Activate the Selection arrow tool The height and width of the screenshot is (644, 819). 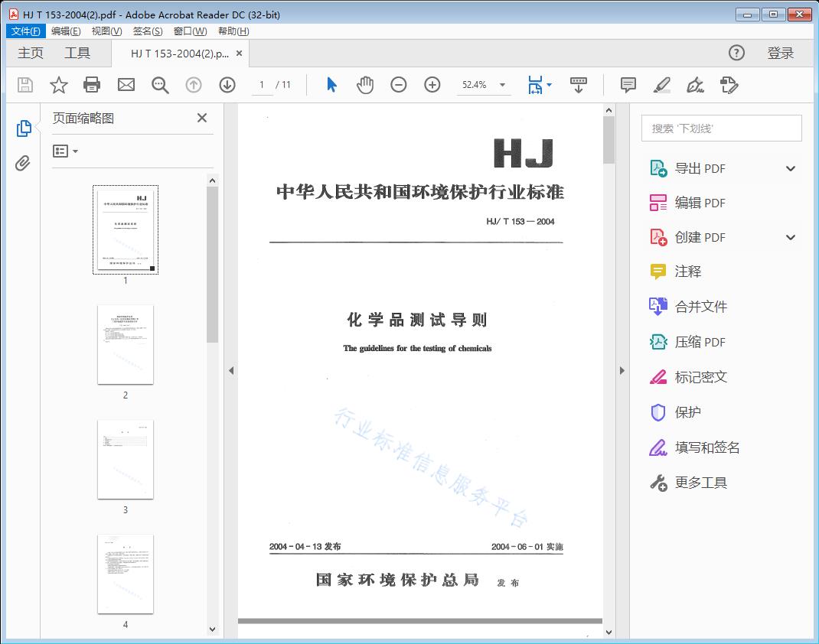[x=331, y=85]
